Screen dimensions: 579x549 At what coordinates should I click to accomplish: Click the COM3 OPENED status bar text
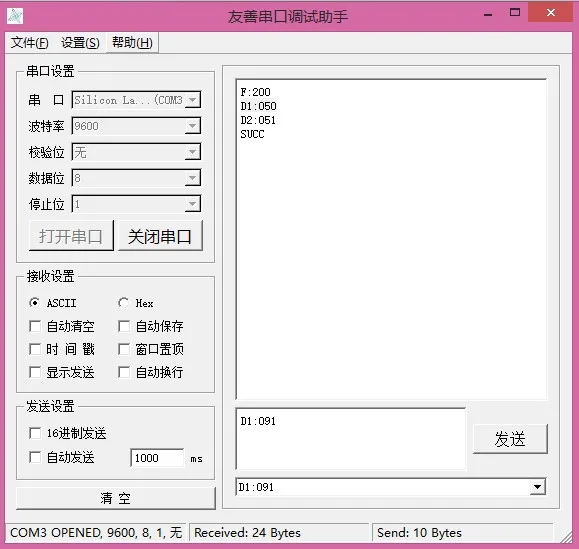pos(96,533)
